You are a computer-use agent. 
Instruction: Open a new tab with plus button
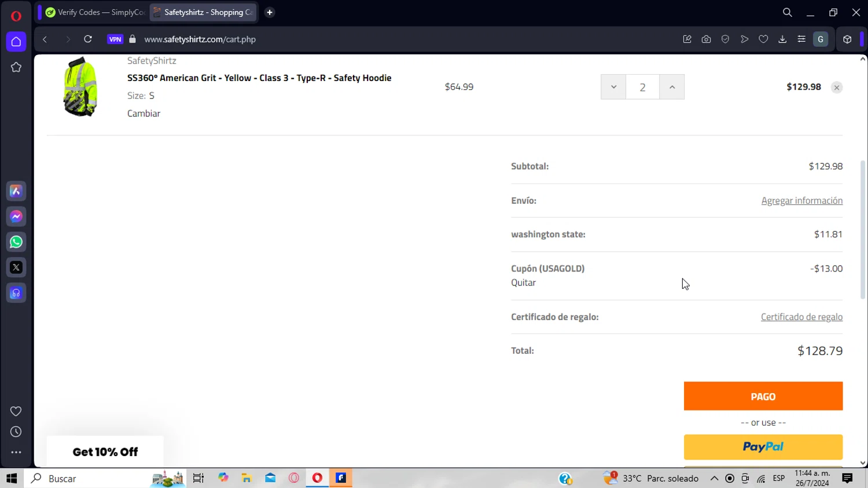click(270, 12)
